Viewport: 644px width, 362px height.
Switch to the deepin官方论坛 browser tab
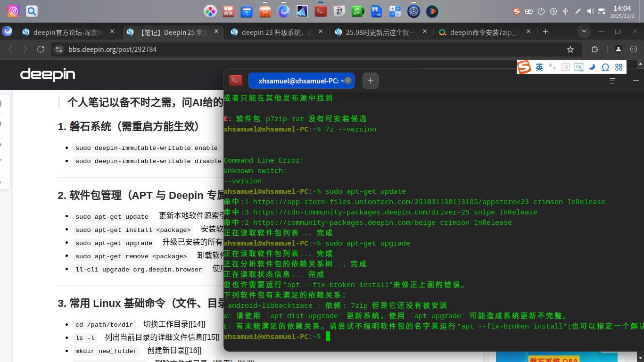68,32
